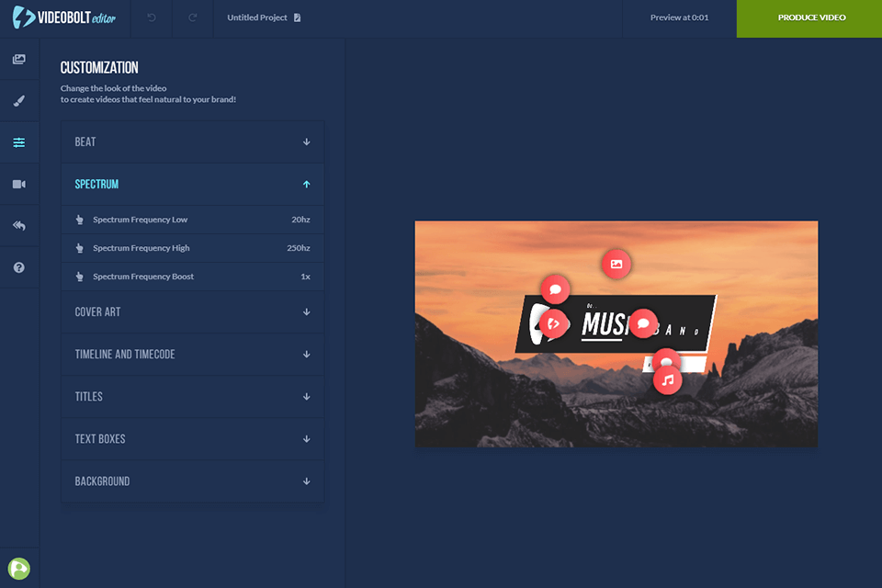Collapse the Spectrum section
The width and height of the screenshot is (882, 588).
pos(192,185)
